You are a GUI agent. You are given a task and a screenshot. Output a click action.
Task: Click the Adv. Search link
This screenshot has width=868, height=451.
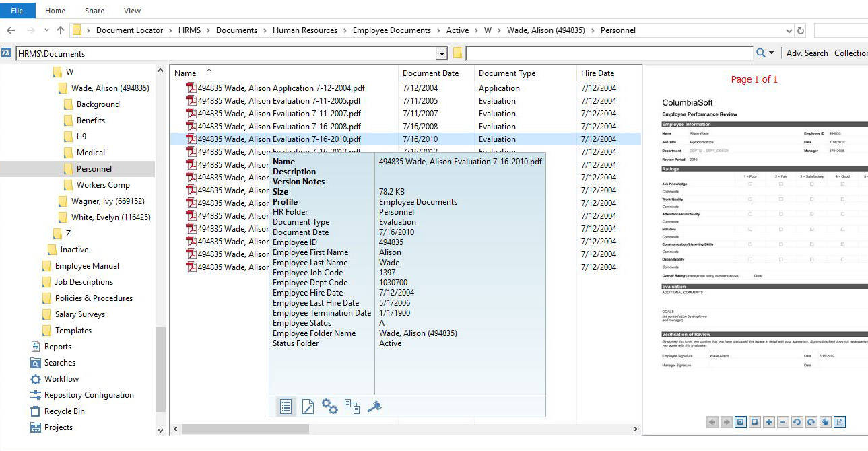806,53
